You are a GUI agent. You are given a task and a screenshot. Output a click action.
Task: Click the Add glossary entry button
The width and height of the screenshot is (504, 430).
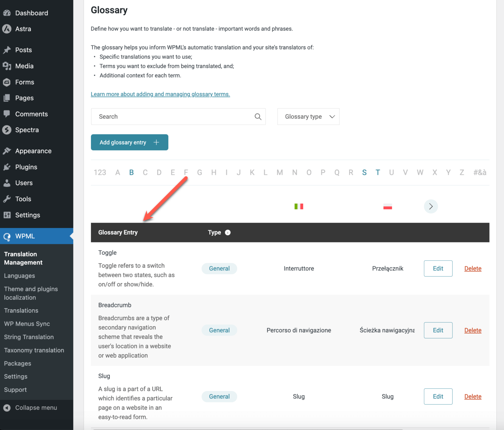pos(129,142)
